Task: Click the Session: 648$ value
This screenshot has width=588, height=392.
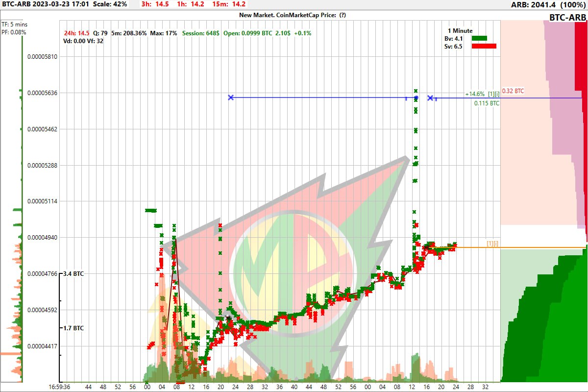Action: coord(200,33)
